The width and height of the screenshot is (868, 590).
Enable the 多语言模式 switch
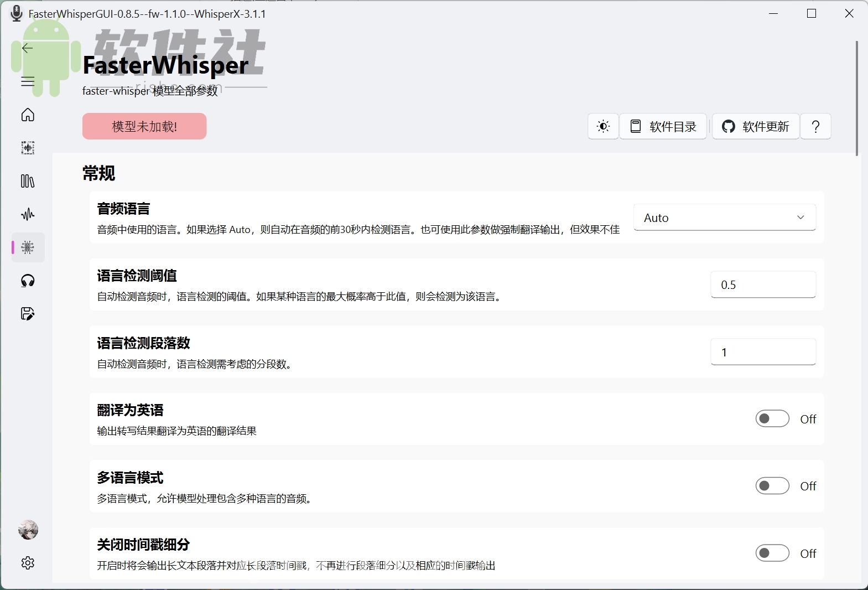pos(772,486)
